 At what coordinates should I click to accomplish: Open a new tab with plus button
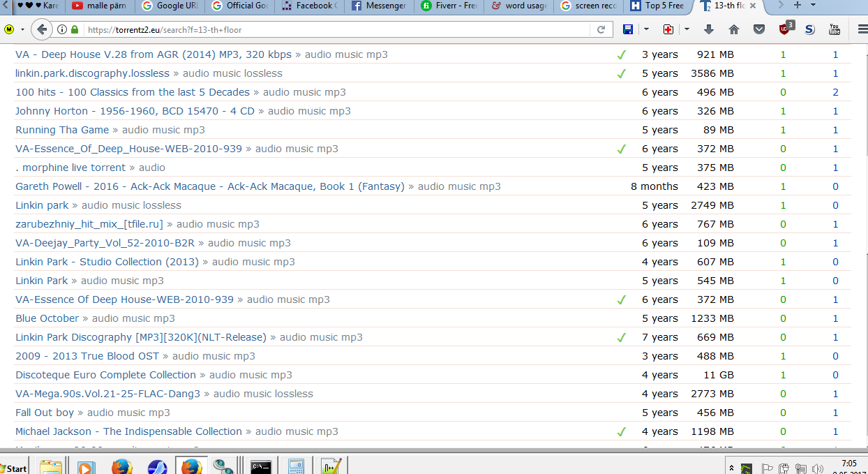[x=797, y=6]
